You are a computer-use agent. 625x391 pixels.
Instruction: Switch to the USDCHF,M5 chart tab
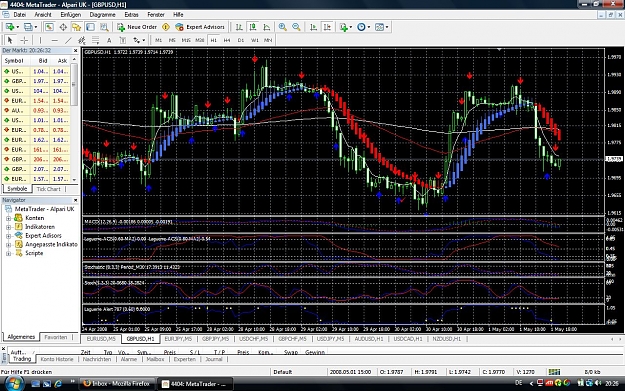pyautogui.click(x=253, y=339)
